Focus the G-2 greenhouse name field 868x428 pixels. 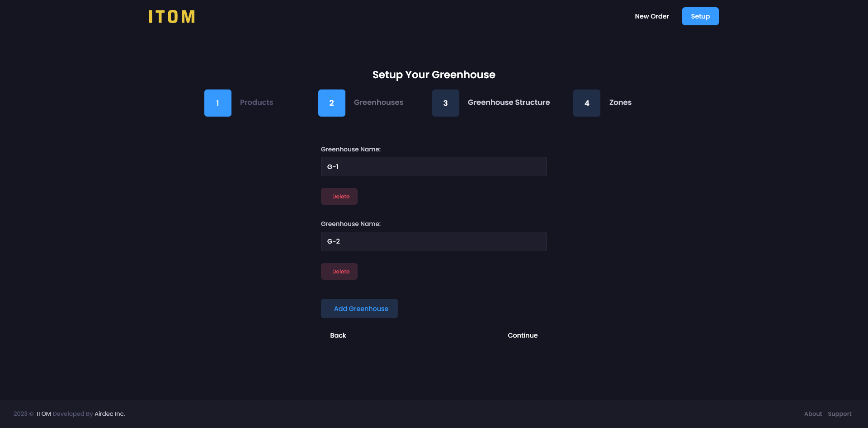pos(434,242)
